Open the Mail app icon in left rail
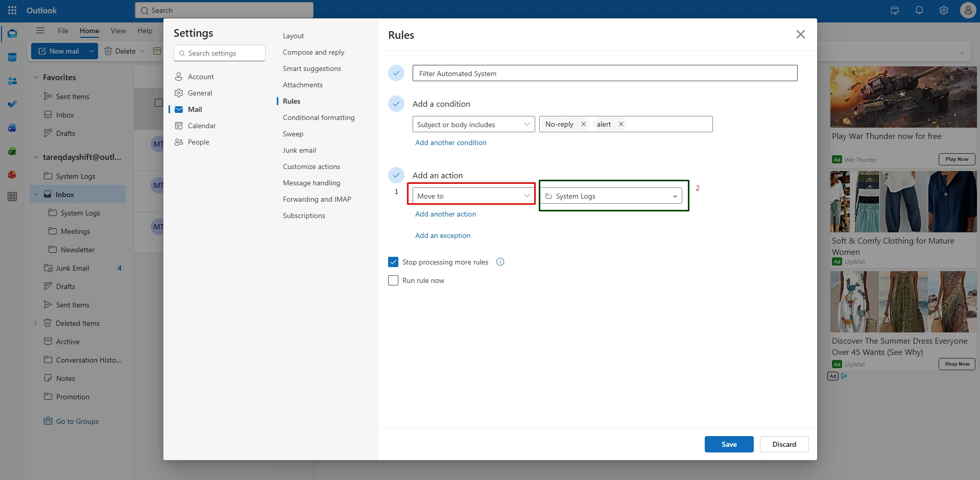Viewport: 980px width, 480px height. point(12,34)
